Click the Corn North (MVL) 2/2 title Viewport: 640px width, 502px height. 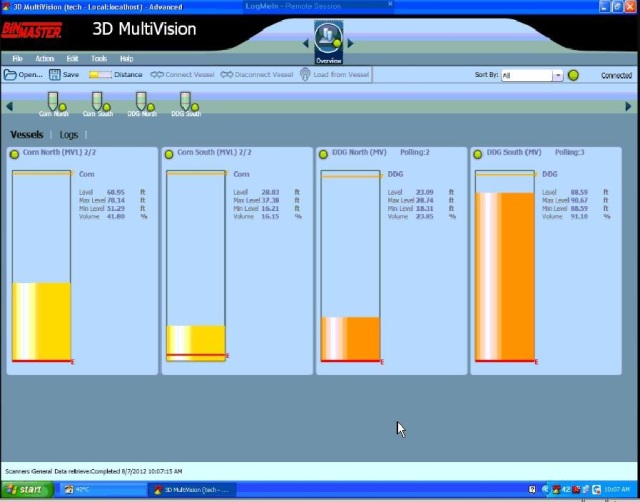[x=60, y=152]
